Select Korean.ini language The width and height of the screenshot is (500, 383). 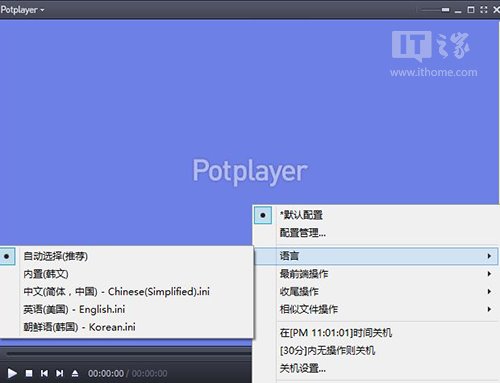pos(127,327)
